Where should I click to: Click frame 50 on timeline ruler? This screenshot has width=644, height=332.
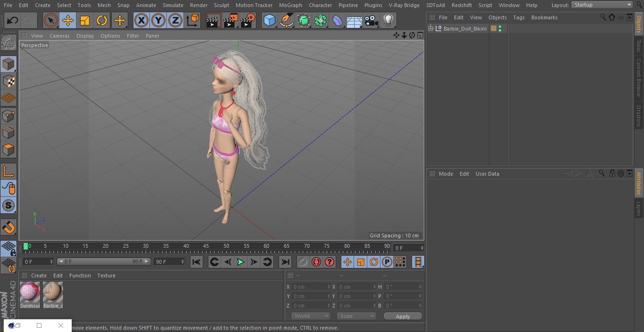pos(226,246)
